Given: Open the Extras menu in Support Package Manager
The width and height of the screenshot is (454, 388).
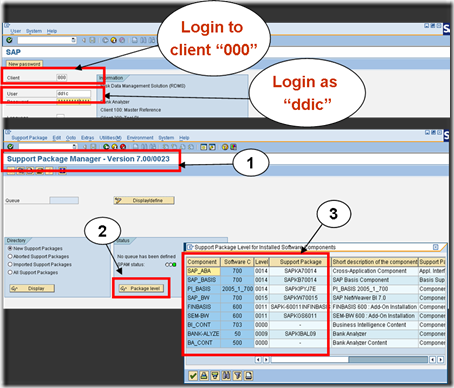Looking at the screenshot, I should pos(87,138).
